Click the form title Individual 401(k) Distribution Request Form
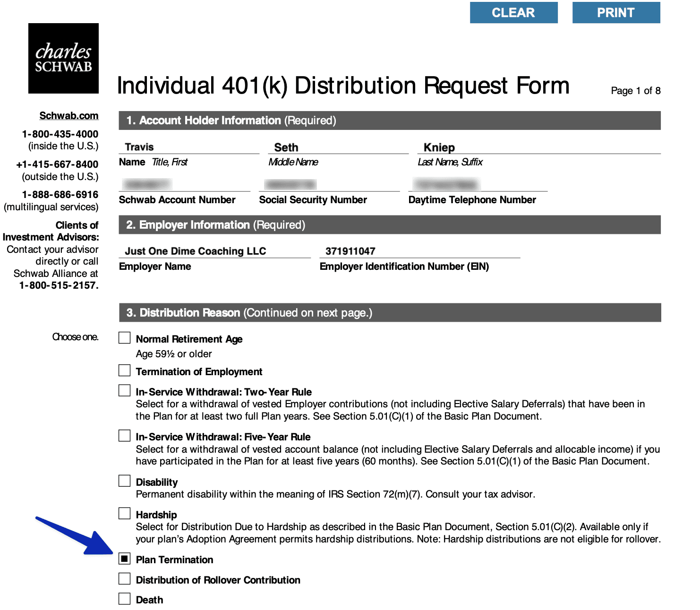The height and width of the screenshot is (610, 700). pyautogui.click(x=343, y=86)
